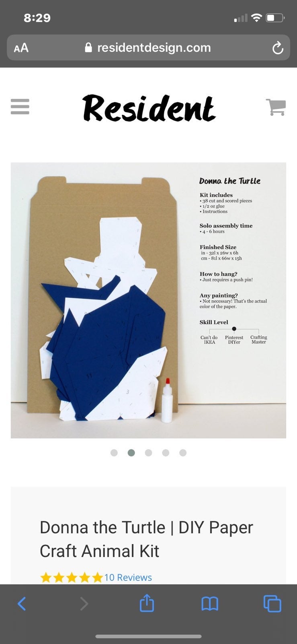This screenshot has height=644, width=297.
Task: Select the active second carousel dot
Action: pyautogui.click(x=131, y=453)
